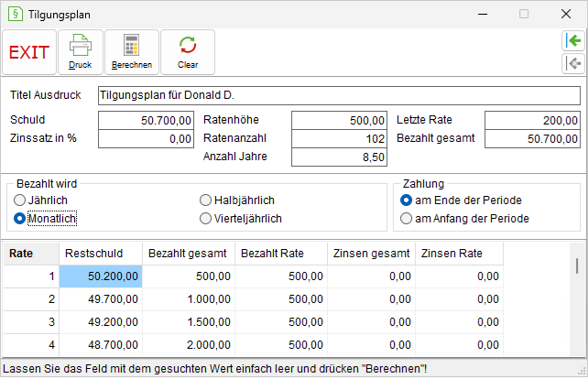Viewport: 588px width, 379px height.
Task: Select the cell 50.200,00
Action: click(x=101, y=276)
